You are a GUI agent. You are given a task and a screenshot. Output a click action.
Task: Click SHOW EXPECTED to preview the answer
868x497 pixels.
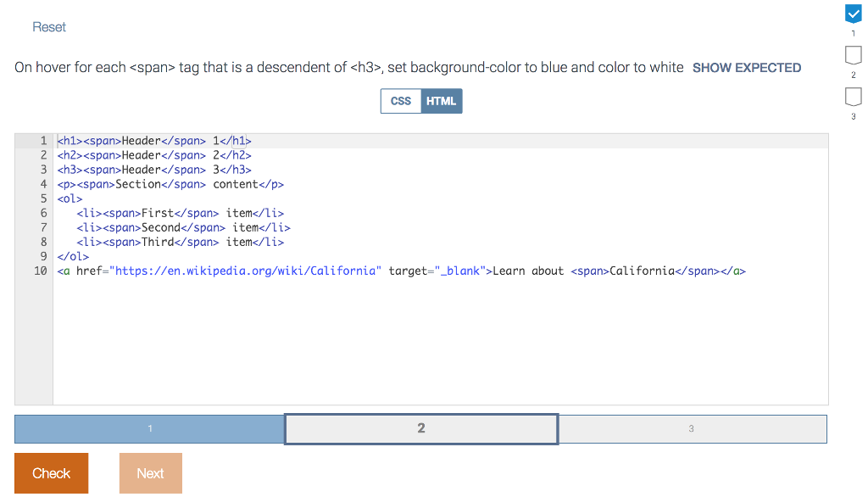(746, 67)
